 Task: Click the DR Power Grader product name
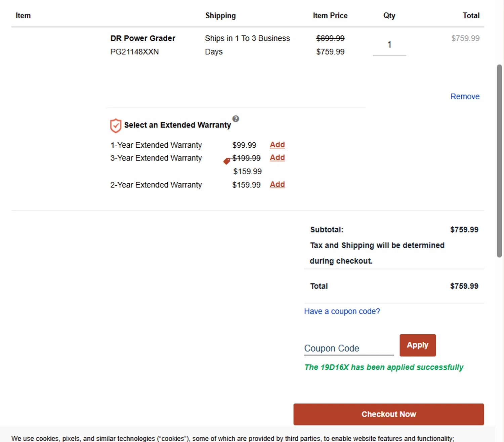click(143, 38)
